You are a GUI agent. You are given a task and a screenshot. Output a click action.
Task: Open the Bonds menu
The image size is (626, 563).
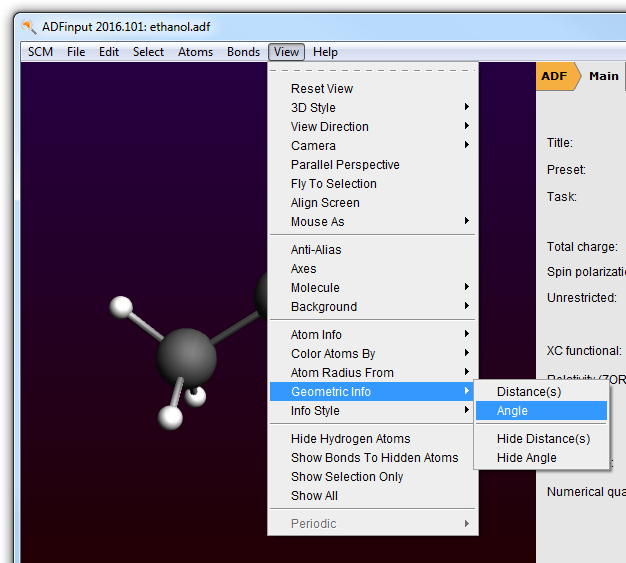(x=243, y=52)
